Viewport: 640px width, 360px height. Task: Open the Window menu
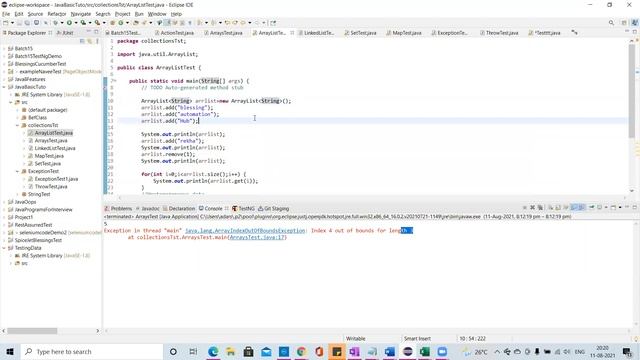coord(157,14)
